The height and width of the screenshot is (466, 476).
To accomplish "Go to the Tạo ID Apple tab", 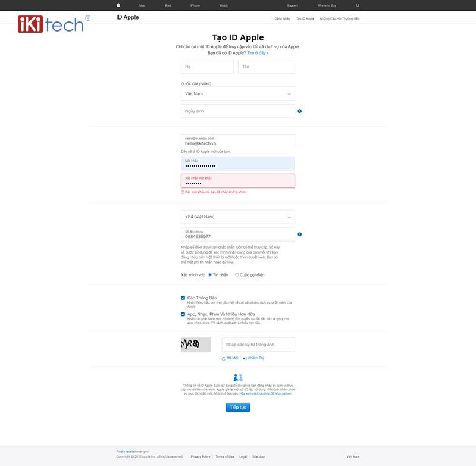I will point(305,19).
